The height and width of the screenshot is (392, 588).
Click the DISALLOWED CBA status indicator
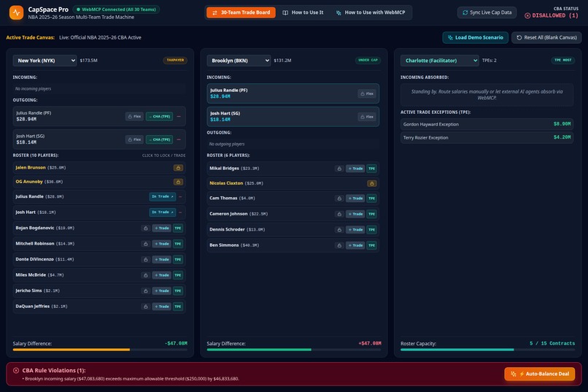pyautogui.click(x=552, y=15)
